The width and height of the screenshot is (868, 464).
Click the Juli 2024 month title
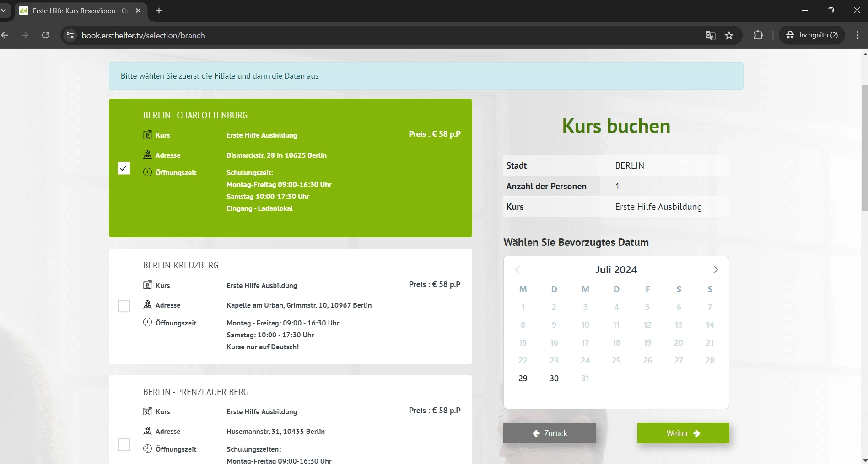pos(616,270)
